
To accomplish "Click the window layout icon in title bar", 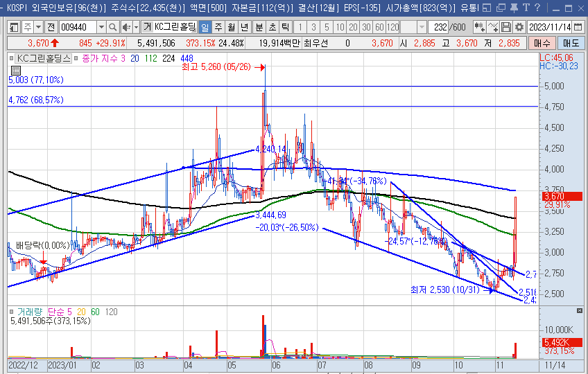I will pyautogui.click(x=487, y=7).
